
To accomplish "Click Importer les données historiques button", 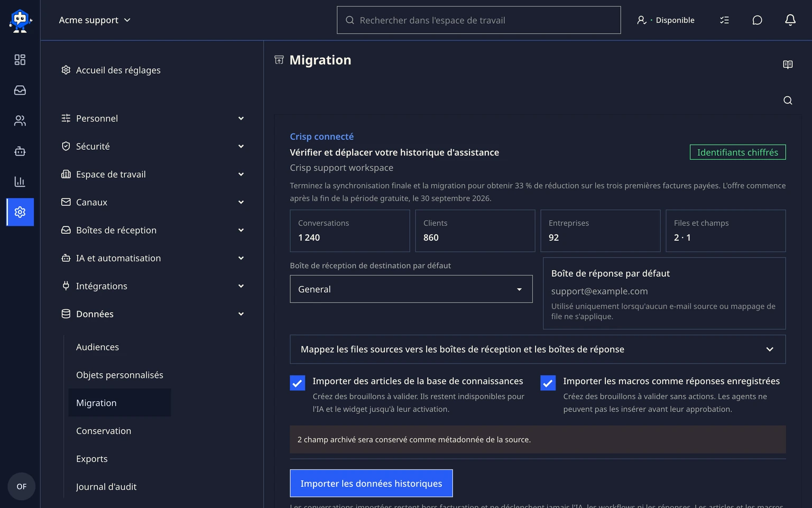I will (371, 483).
